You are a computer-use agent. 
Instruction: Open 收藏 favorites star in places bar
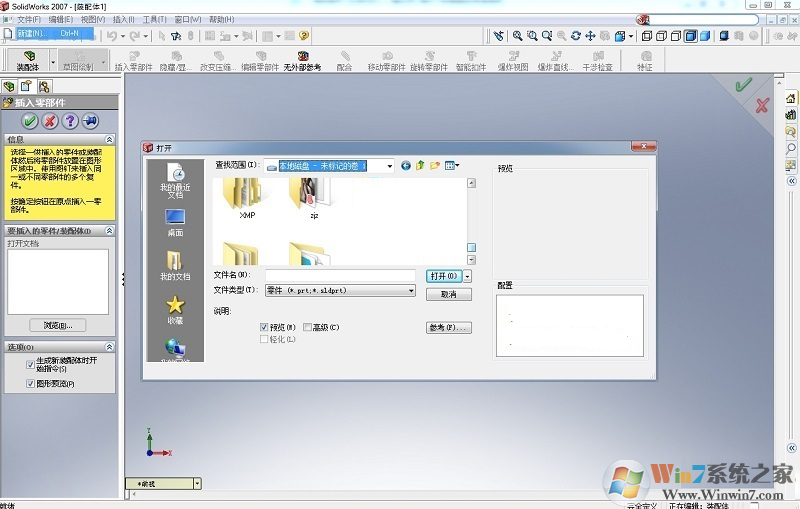pyautogui.click(x=175, y=310)
